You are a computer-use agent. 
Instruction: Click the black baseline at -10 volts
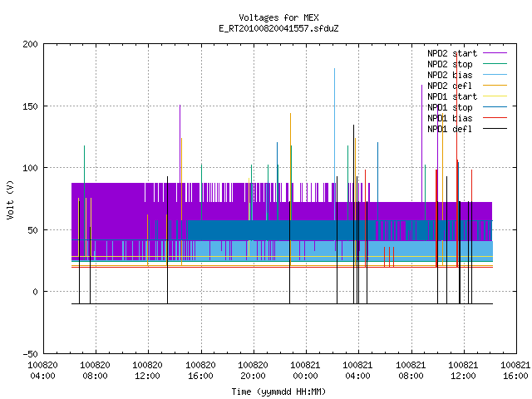tap(282, 303)
